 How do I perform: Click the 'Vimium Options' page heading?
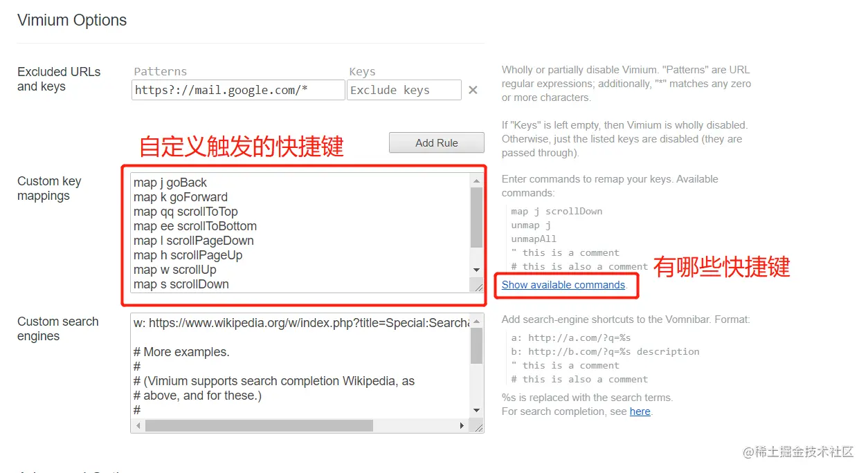tap(72, 20)
